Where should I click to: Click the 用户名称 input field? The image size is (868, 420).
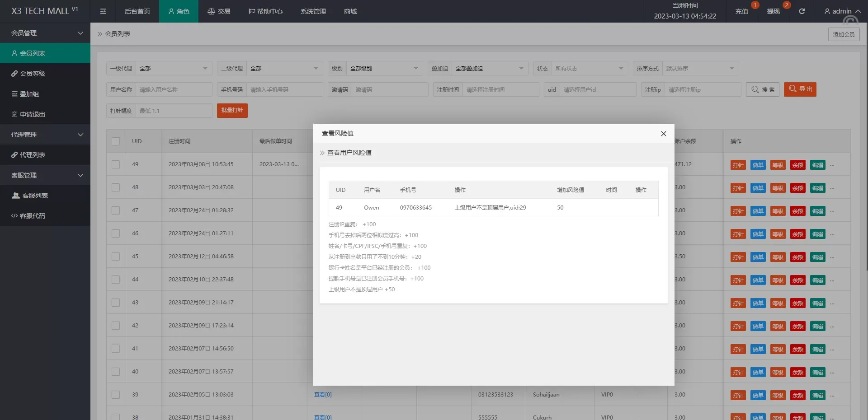tap(174, 90)
